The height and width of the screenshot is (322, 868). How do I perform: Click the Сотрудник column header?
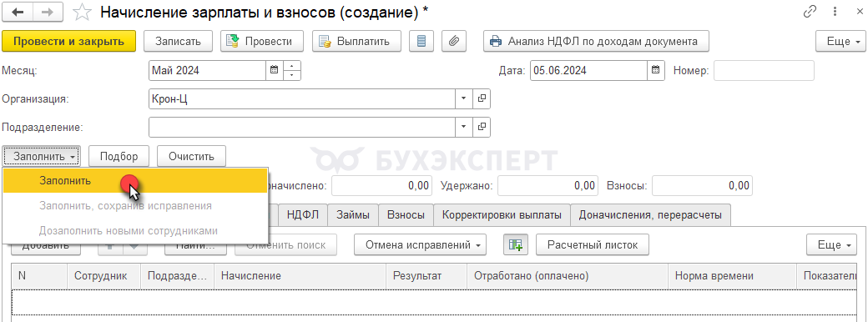[x=104, y=275]
